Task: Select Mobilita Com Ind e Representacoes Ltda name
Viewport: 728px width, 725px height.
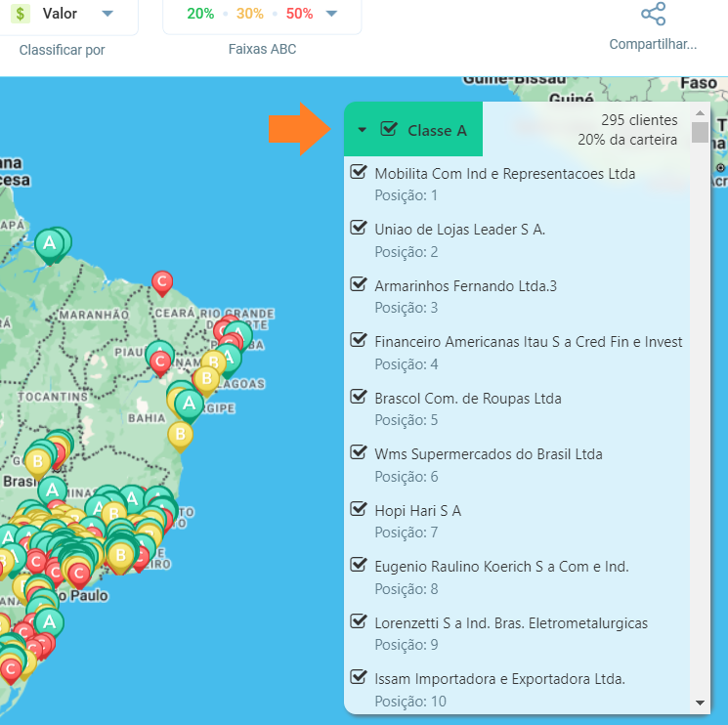Action: (x=504, y=174)
